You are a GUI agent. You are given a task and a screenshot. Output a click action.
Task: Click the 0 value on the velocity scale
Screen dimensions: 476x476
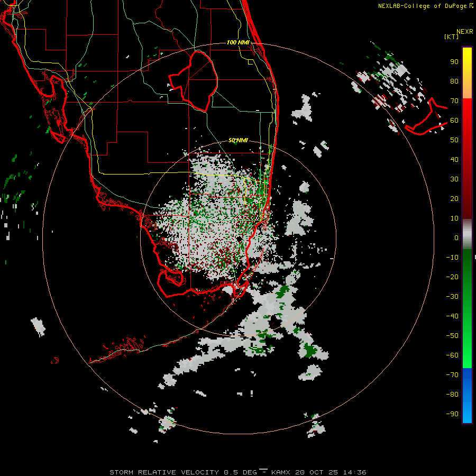coord(456,237)
